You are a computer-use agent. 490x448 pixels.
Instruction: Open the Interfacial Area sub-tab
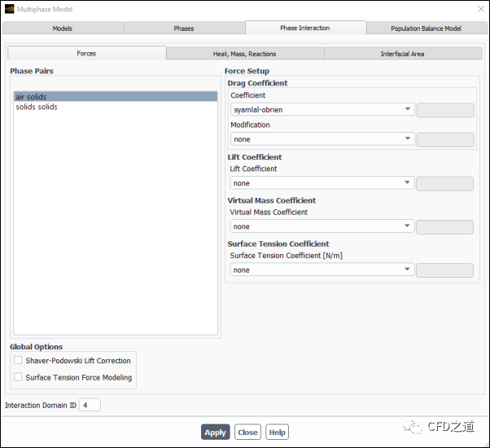coord(403,54)
